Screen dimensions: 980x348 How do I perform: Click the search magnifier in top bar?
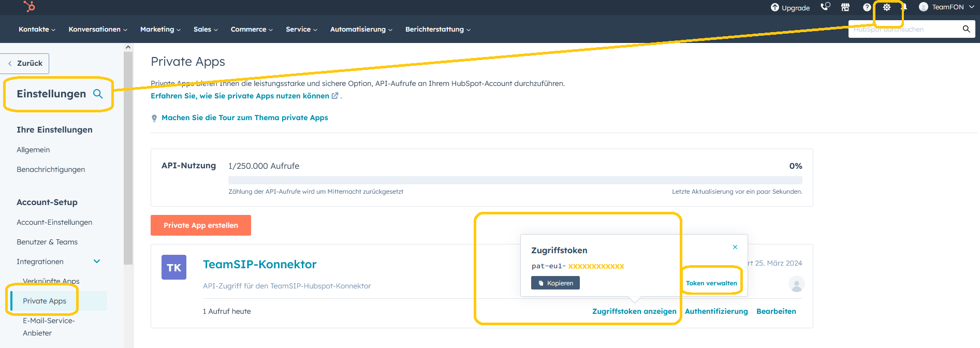pos(966,29)
